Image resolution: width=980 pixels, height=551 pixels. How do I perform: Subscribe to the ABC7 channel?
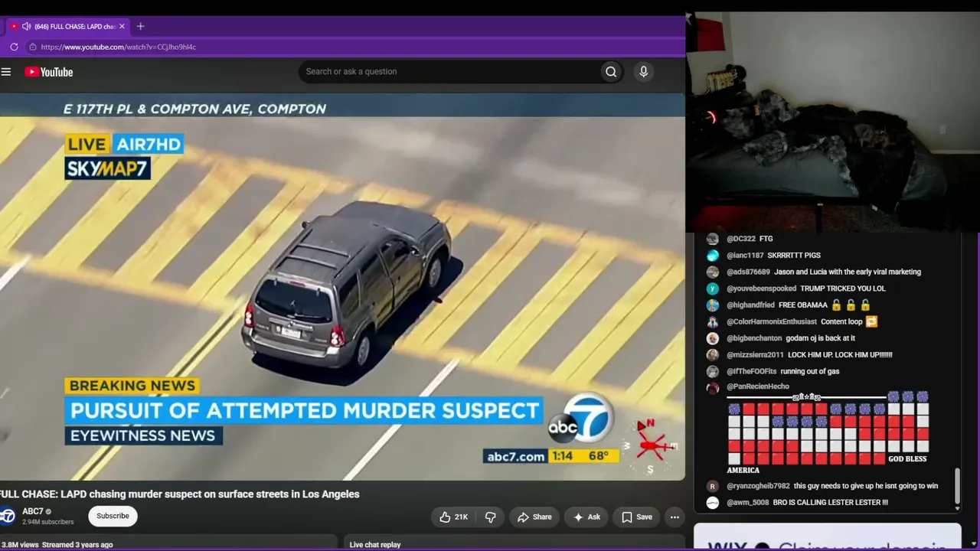click(113, 516)
